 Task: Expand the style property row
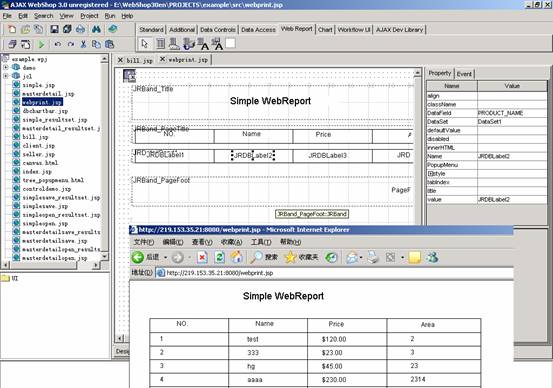[430, 174]
